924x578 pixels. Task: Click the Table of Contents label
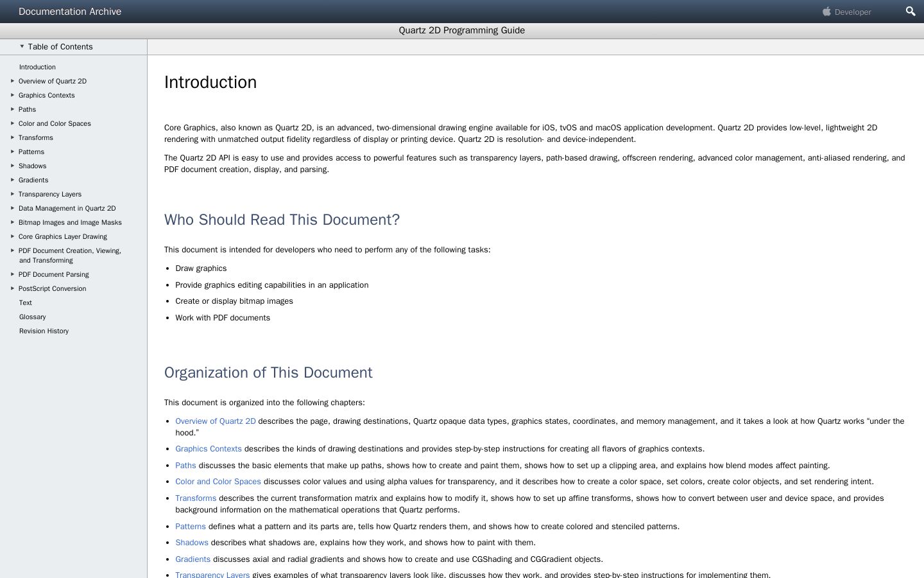[60, 47]
